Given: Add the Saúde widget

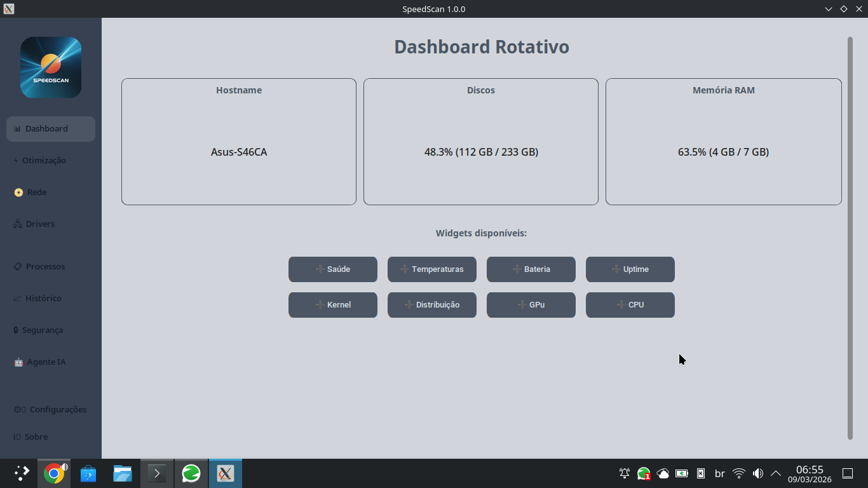Looking at the screenshot, I should (x=332, y=269).
